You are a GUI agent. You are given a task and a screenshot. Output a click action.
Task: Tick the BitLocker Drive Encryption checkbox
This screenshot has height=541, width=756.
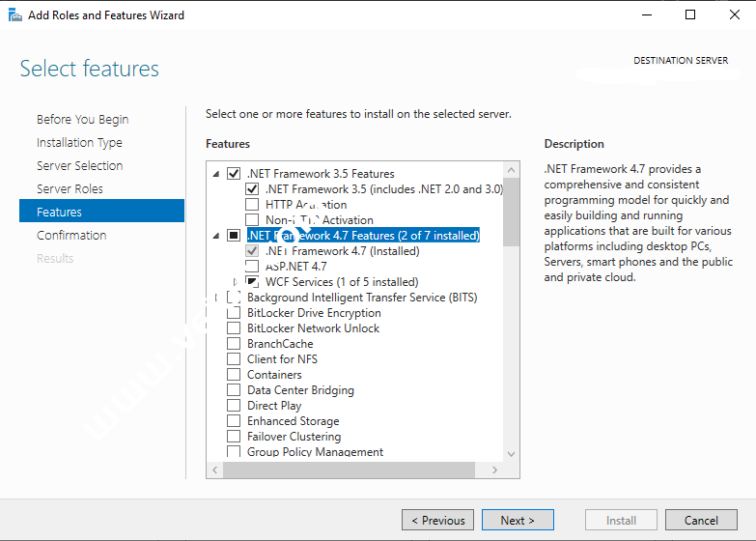tap(234, 313)
